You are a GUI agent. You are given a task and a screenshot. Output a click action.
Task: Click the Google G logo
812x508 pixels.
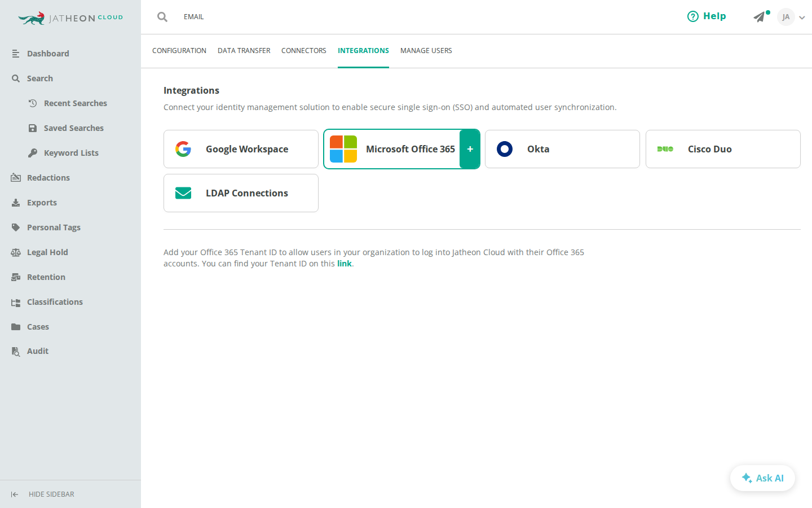(183, 149)
